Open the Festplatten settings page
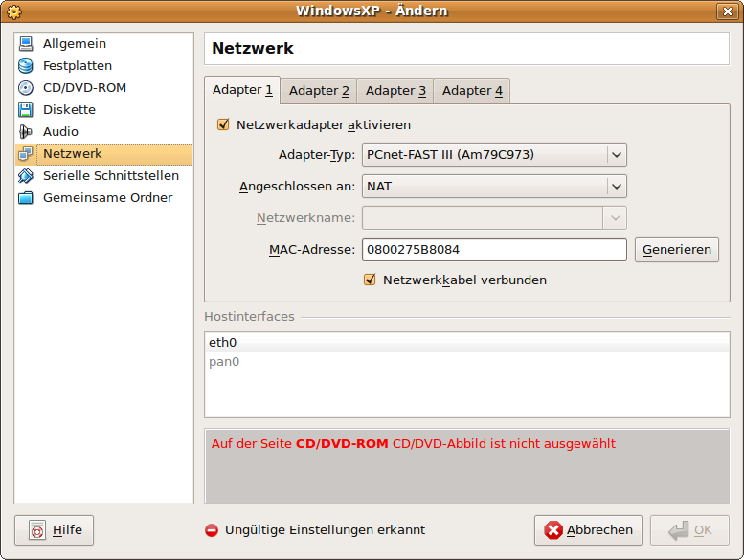The image size is (744, 560). click(x=104, y=66)
